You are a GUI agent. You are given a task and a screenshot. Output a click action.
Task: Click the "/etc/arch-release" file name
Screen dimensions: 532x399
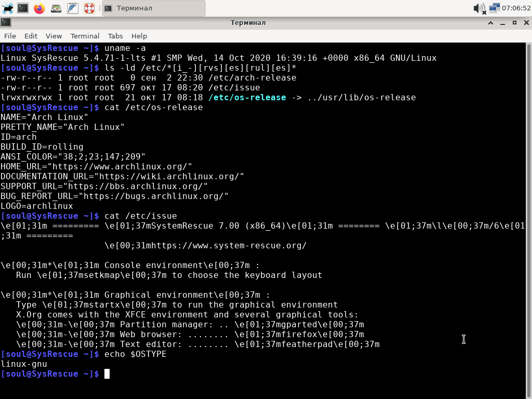coord(252,78)
